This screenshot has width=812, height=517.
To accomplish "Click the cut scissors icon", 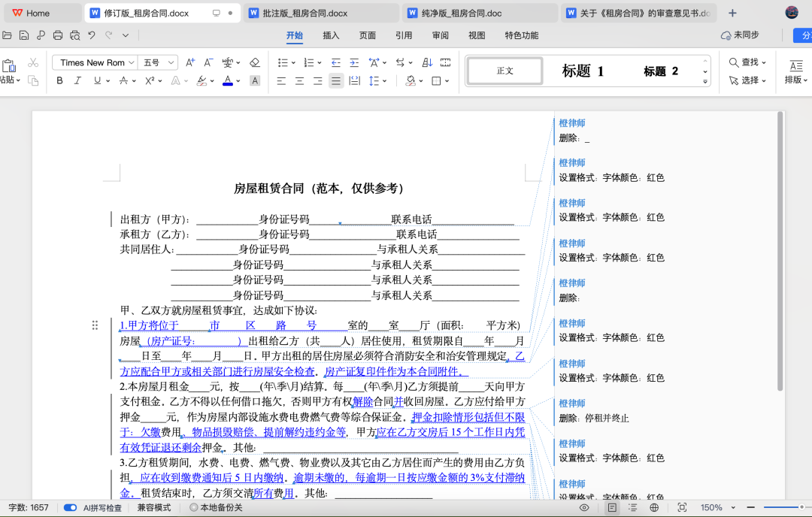I will click(33, 62).
